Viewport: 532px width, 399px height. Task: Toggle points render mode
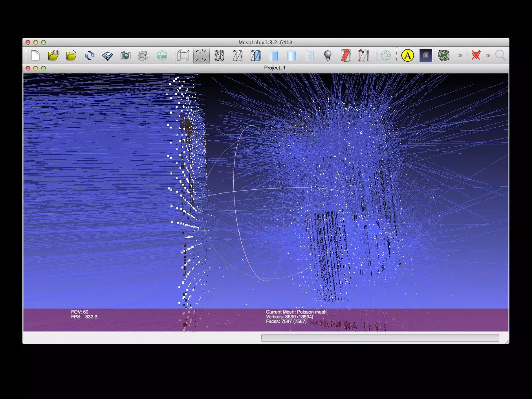(201, 55)
